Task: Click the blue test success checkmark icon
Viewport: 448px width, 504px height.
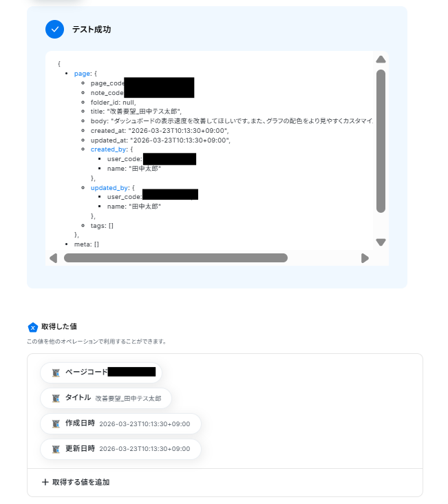Action: [x=54, y=29]
